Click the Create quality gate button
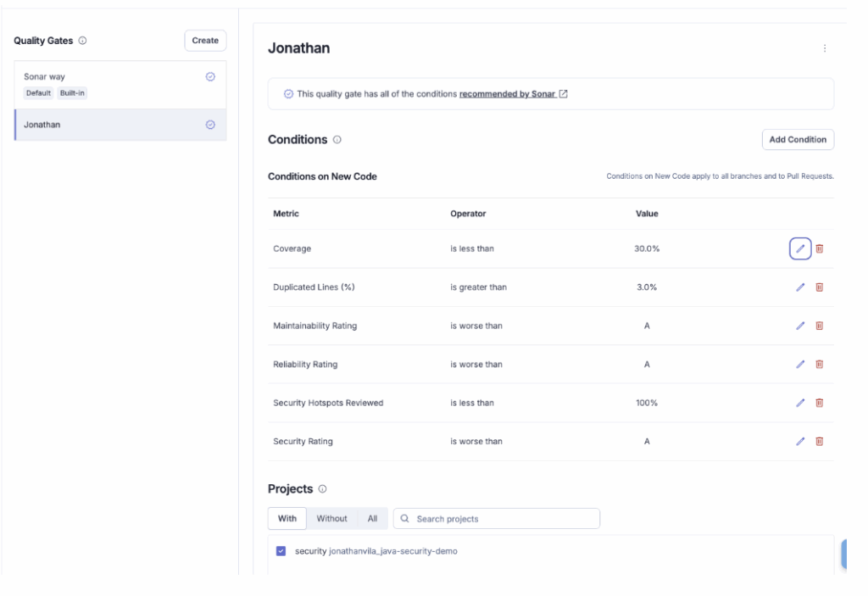 click(x=205, y=41)
